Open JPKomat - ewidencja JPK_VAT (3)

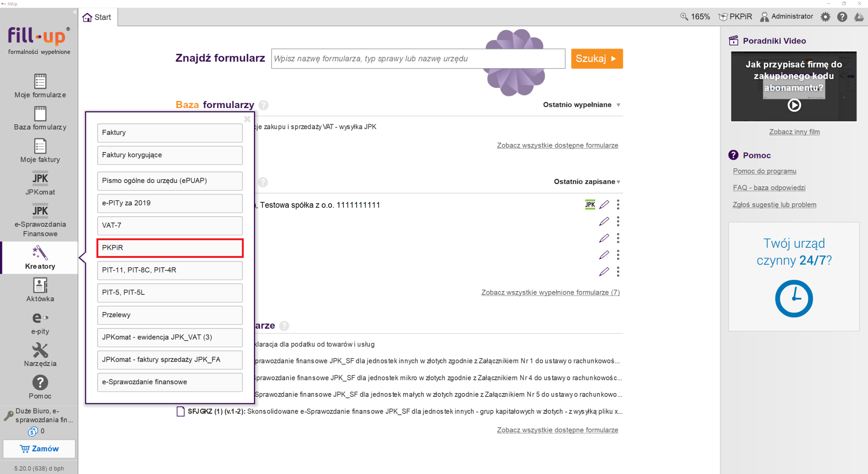coord(170,337)
